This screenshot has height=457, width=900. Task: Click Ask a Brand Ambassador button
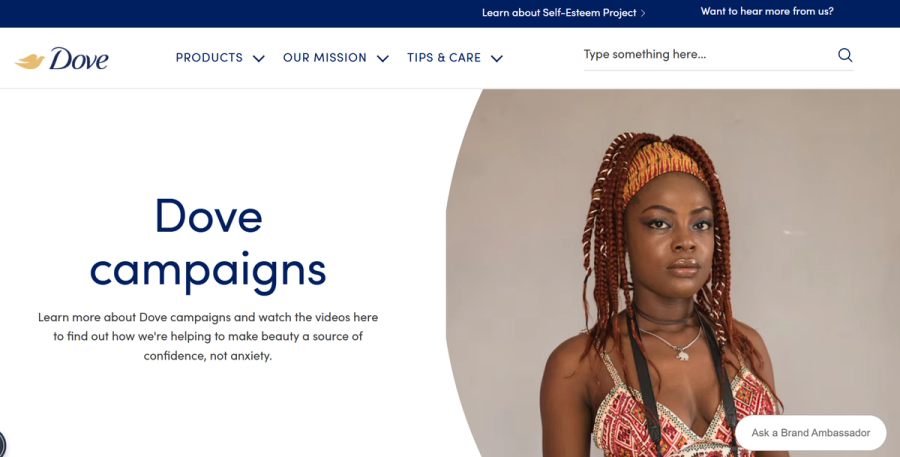click(810, 433)
